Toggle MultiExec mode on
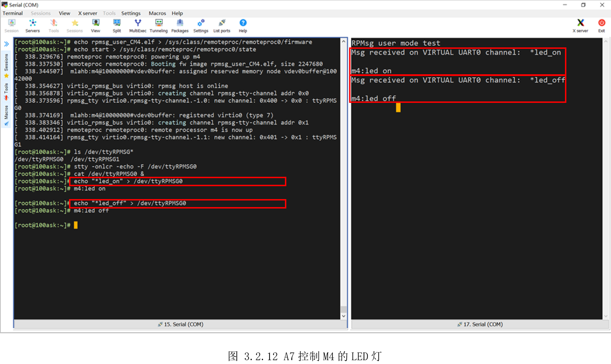This screenshot has height=364, width=611. pyautogui.click(x=138, y=25)
